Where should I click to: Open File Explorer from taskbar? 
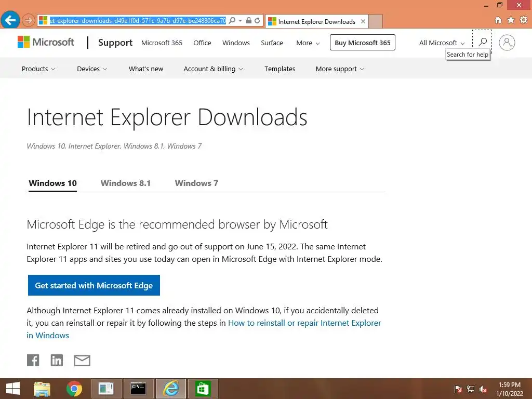click(42, 389)
